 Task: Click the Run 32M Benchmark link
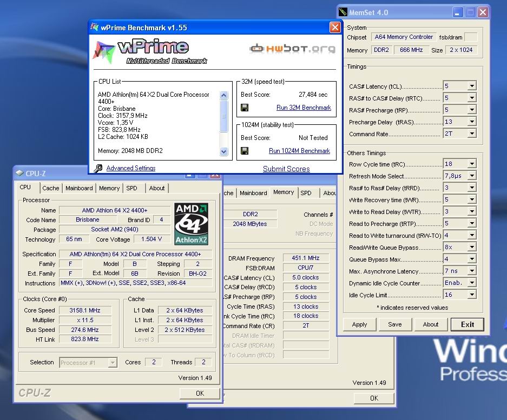(x=304, y=108)
